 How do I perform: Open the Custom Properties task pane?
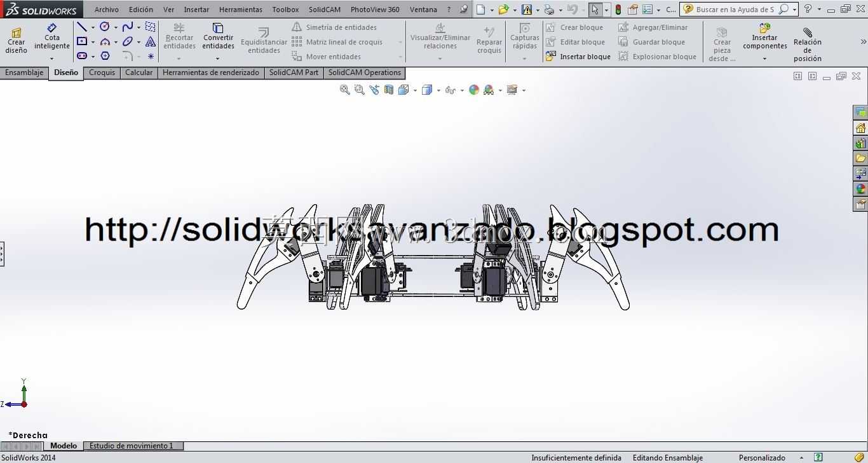coord(861,204)
